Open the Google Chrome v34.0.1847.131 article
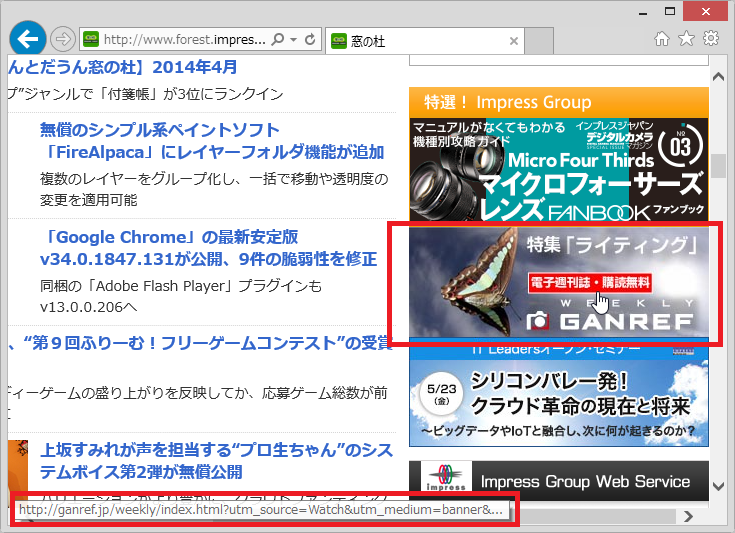The image size is (735, 533). click(x=209, y=248)
